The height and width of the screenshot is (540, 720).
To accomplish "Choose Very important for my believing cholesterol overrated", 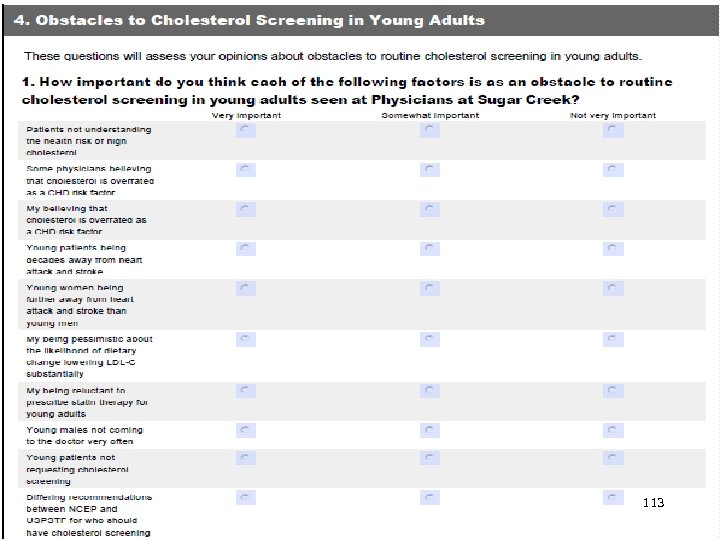I will 244,209.
